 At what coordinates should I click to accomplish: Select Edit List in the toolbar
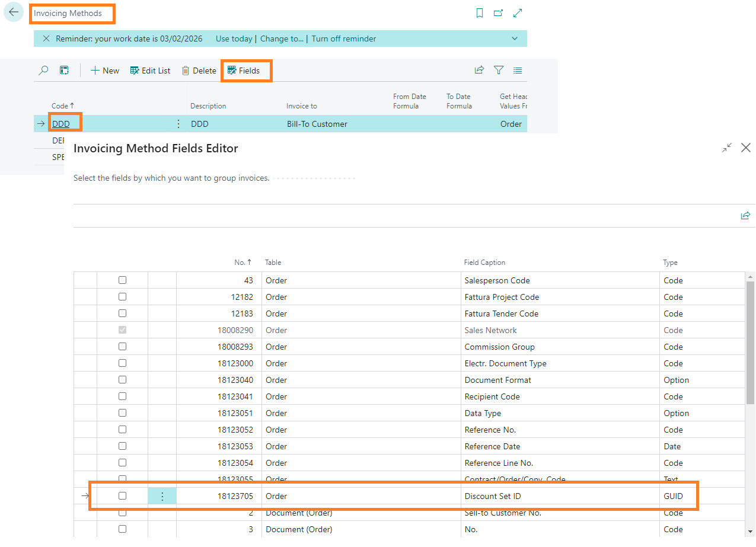pos(150,71)
